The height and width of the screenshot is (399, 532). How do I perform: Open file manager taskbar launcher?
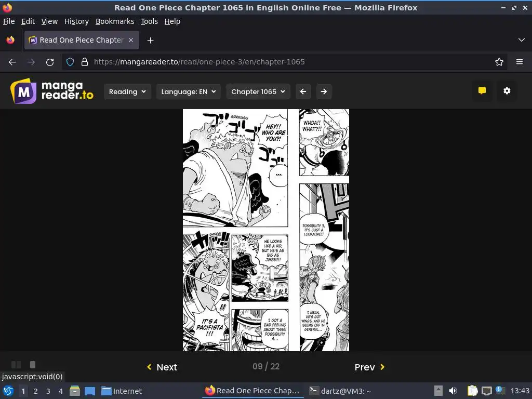pyautogui.click(x=75, y=391)
